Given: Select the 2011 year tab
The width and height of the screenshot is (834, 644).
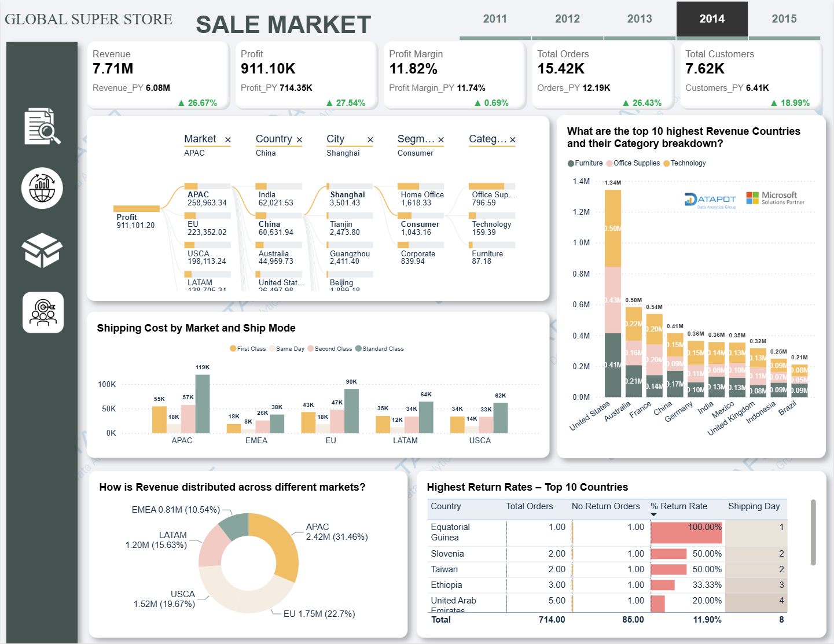Looking at the screenshot, I should [x=495, y=19].
